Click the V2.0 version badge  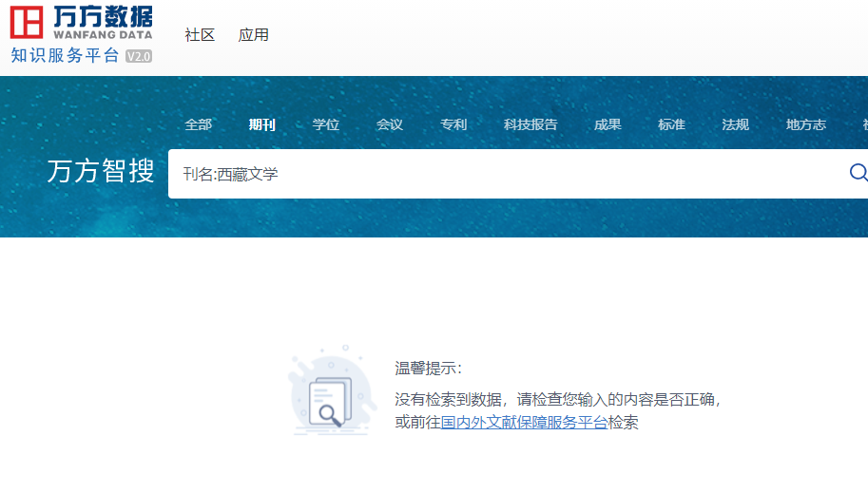139,56
